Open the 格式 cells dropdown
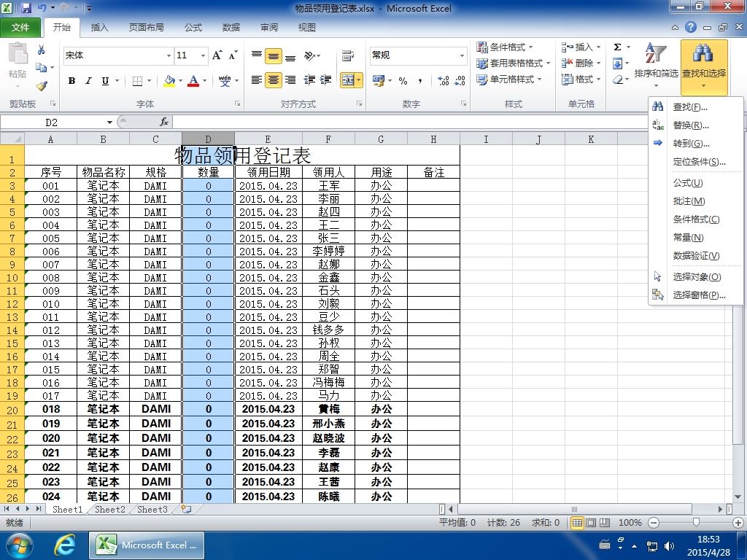The image size is (747, 560). pyautogui.click(x=581, y=79)
